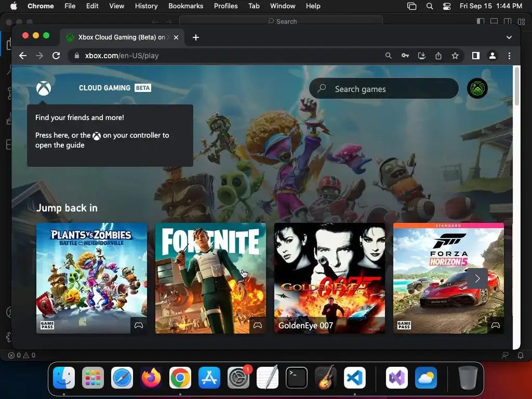Image resolution: width=532 pixels, height=399 pixels.
Task: Click the lock icon in address bar
Action: pyautogui.click(x=77, y=56)
